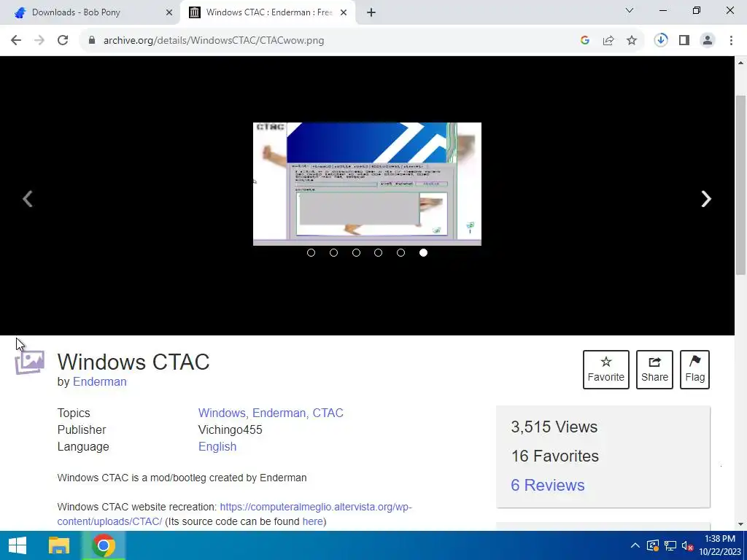
Task: Click the English language link
Action: tap(217, 447)
